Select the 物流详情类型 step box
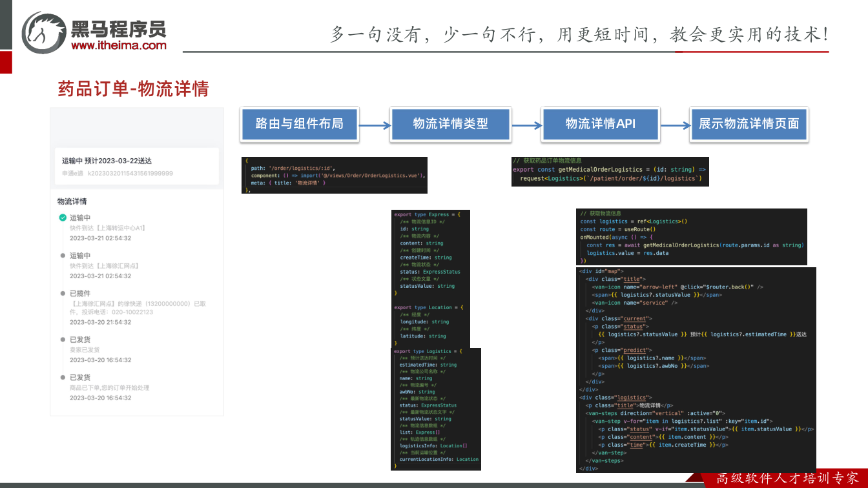This screenshot has height=488, width=868. 450,124
